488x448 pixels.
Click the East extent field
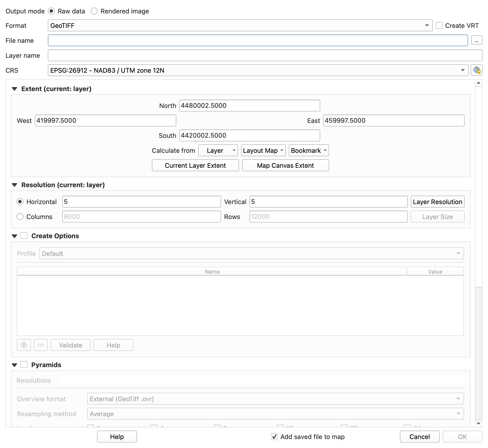(x=394, y=120)
